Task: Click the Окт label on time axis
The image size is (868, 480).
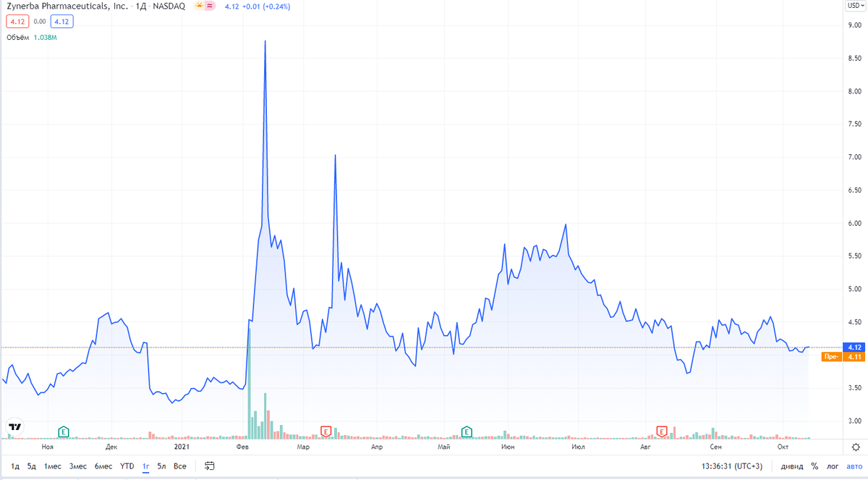Action: (x=782, y=447)
